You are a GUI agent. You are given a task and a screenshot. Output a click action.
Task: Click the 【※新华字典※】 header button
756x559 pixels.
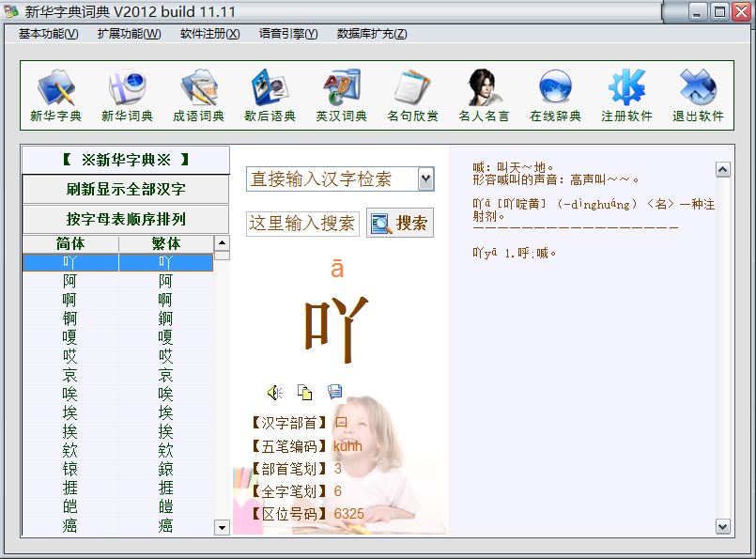coord(126,160)
